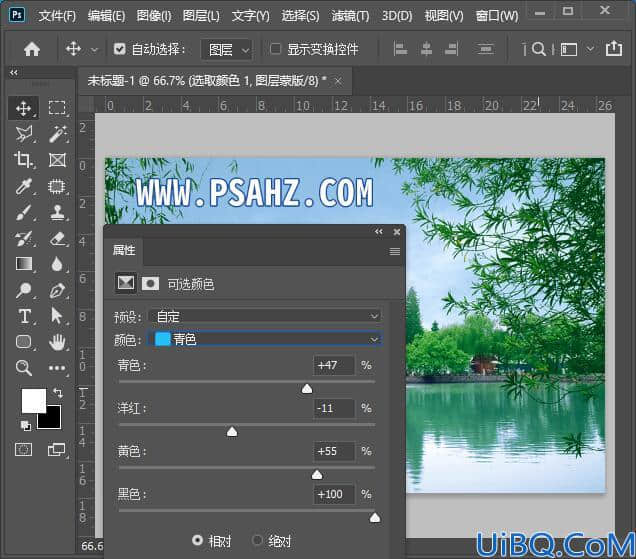Select the Crop tool
Viewport: 636px width, 559px height.
click(23, 160)
